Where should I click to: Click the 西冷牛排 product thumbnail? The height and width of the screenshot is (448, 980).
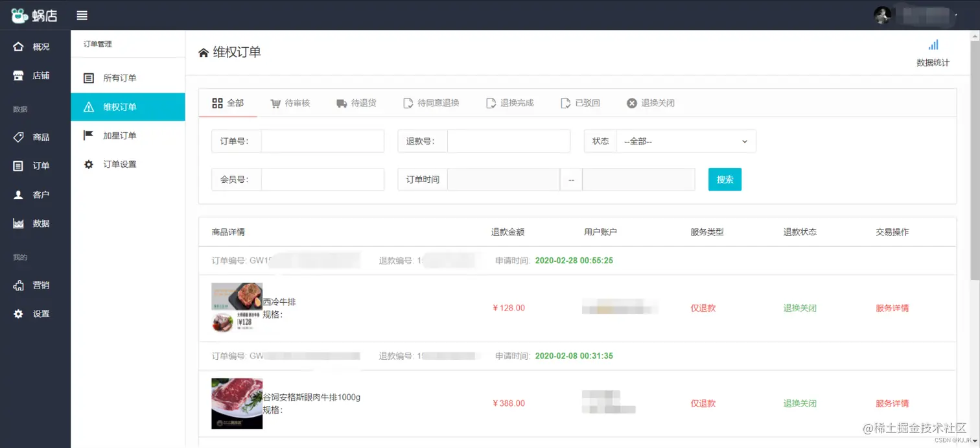click(237, 308)
